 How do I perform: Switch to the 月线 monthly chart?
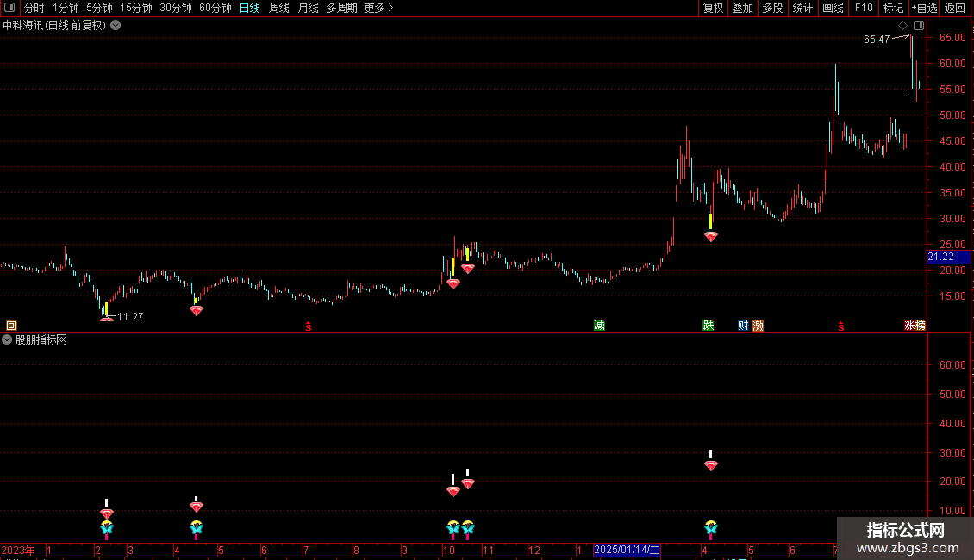coord(308,8)
